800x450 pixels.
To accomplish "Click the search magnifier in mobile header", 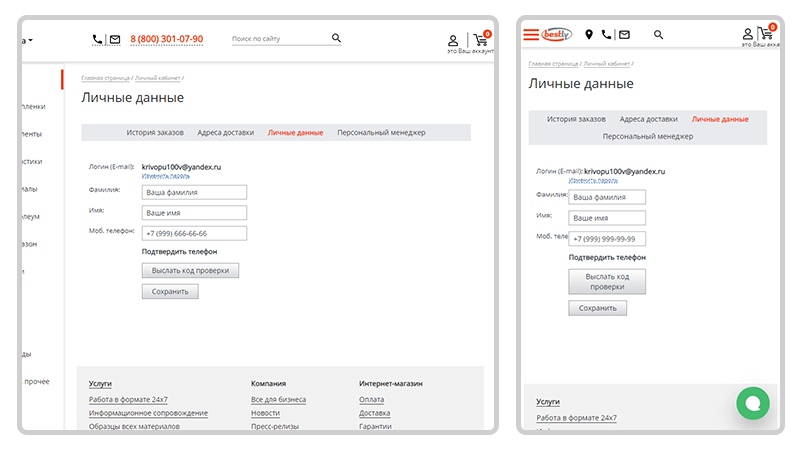I will [x=659, y=35].
